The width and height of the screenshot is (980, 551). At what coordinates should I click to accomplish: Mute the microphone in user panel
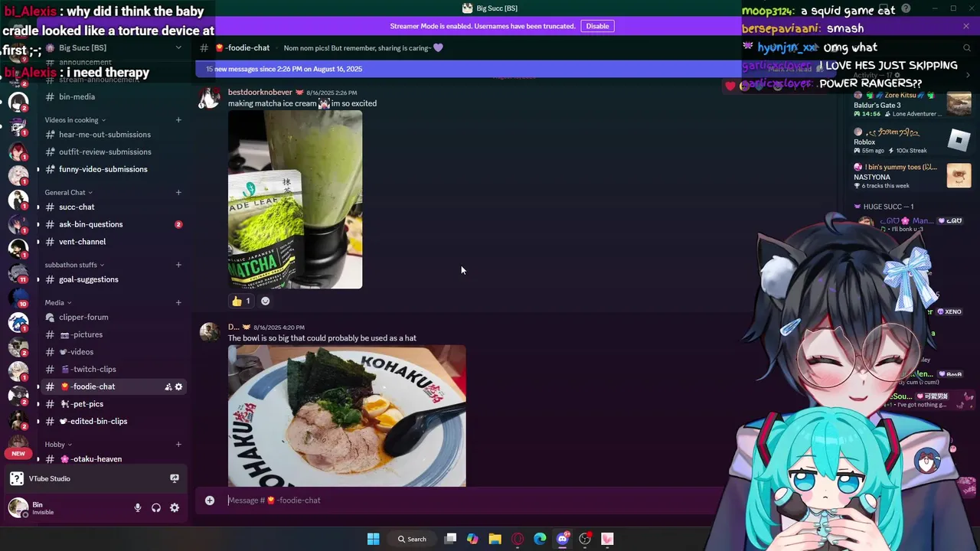click(138, 507)
